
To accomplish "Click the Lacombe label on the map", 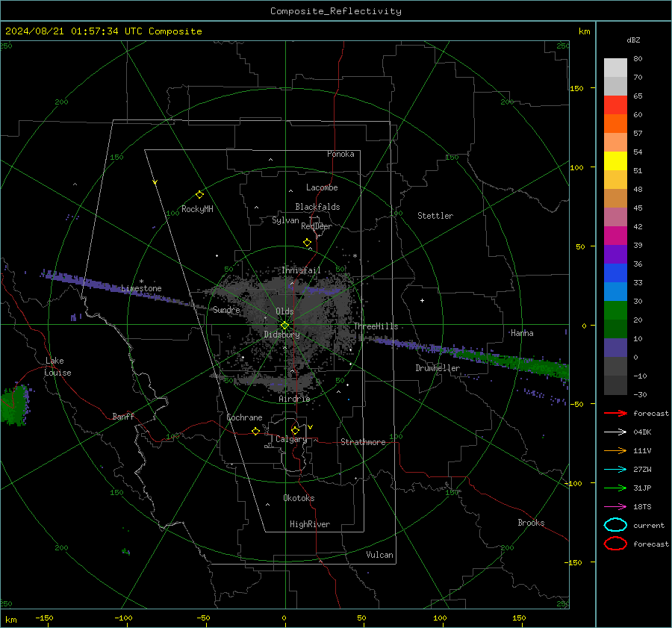I will (322, 187).
